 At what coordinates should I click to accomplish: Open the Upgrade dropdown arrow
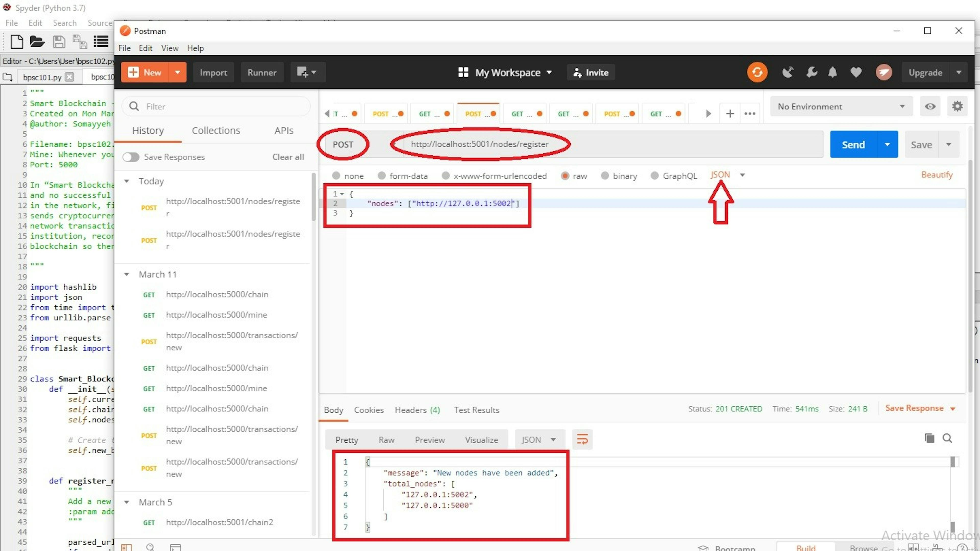[959, 72]
